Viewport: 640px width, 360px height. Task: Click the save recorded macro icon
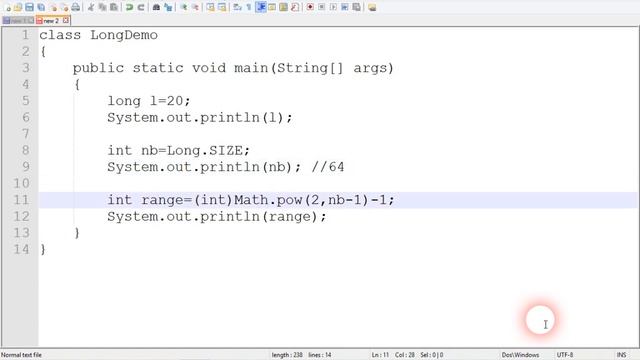[x=356, y=7]
